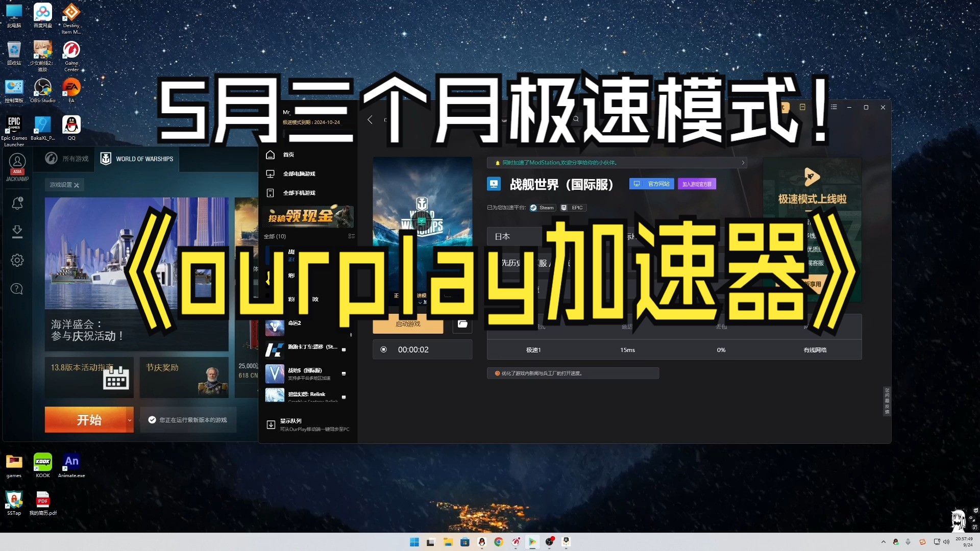Click 您正在运行最新版本的游戏 status
This screenshot has height=551, width=980.
[188, 420]
